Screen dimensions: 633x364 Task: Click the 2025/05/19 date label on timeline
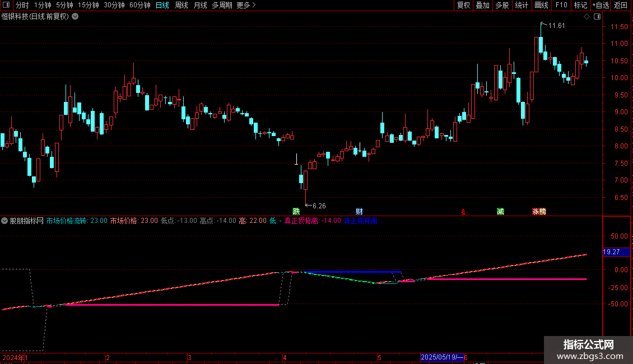pos(442,357)
